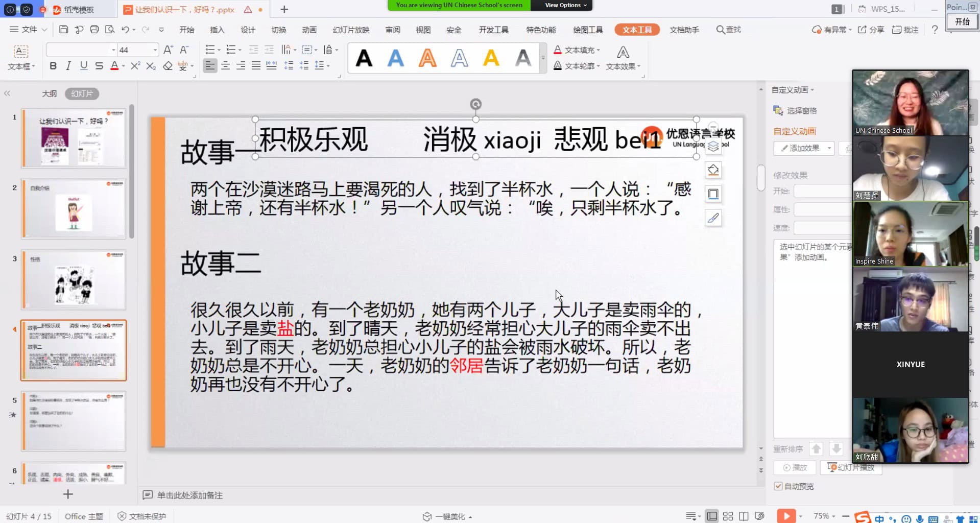Screen dimensions: 980x523
Task: Click the Save icon in quick access toolbar
Action: point(63,30)
